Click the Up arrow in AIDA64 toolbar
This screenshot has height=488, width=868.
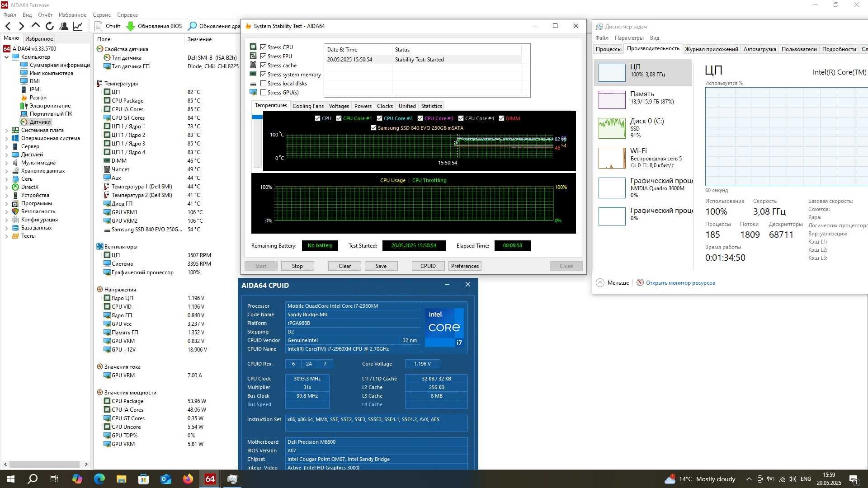coord(36,26)
